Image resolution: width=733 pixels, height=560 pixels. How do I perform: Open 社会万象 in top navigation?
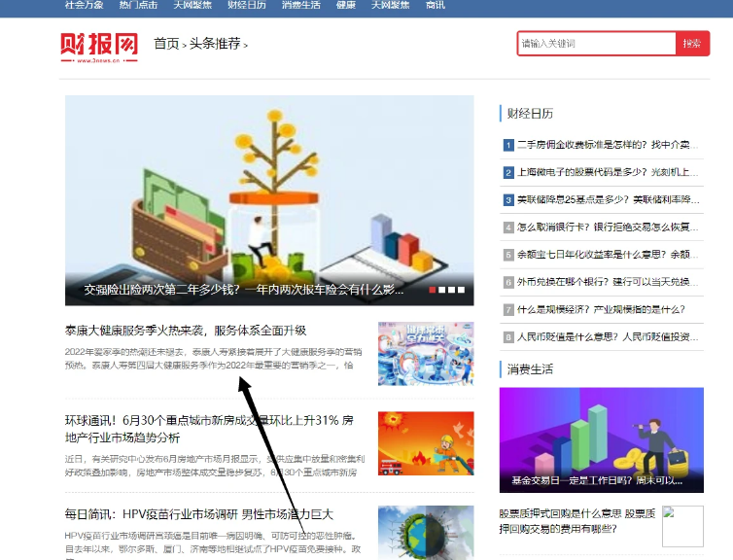(x=85, y=5)
